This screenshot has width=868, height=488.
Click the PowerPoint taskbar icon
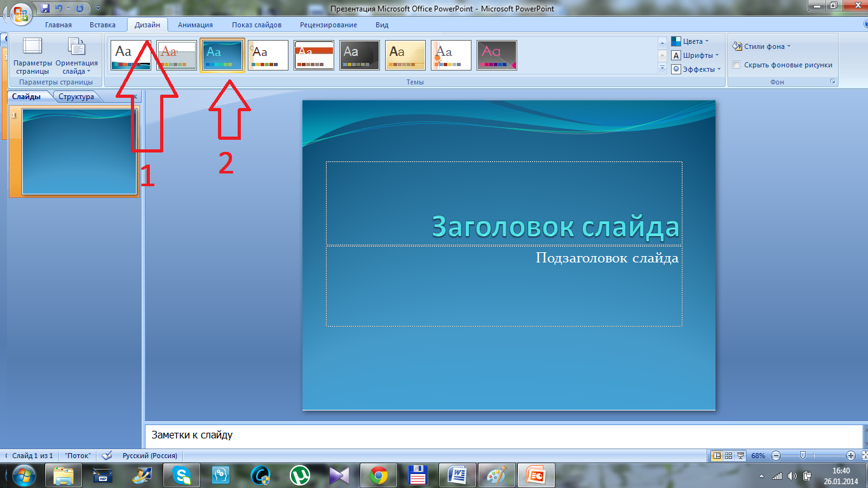pos(536,475)
